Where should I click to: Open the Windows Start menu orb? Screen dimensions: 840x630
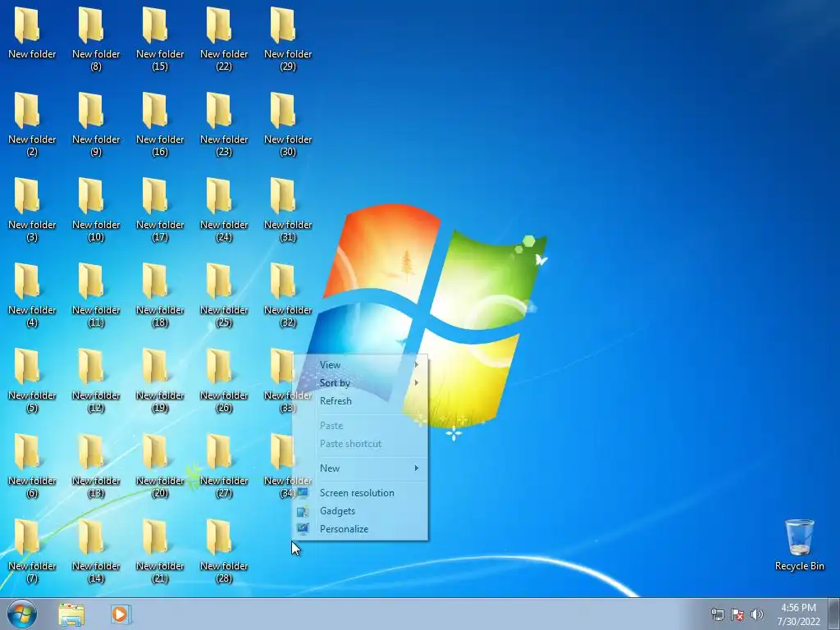tap(22, 614)
